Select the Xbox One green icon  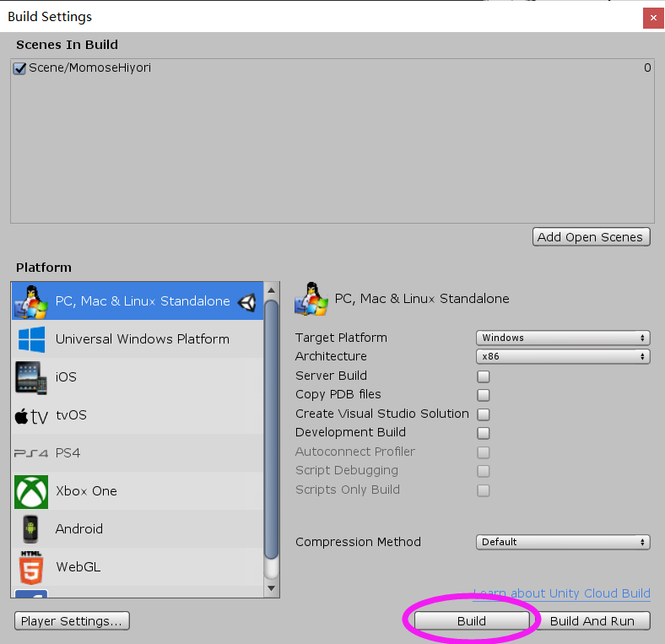click(31, 491)
